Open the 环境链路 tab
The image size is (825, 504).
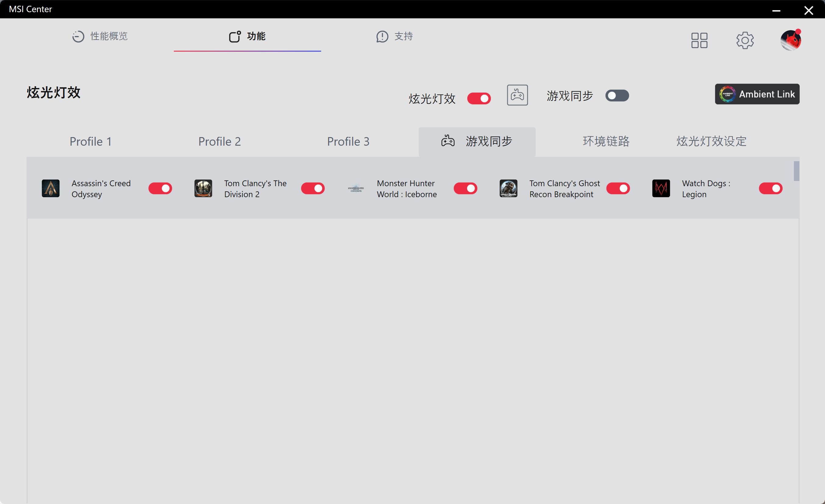pos(606,142)
